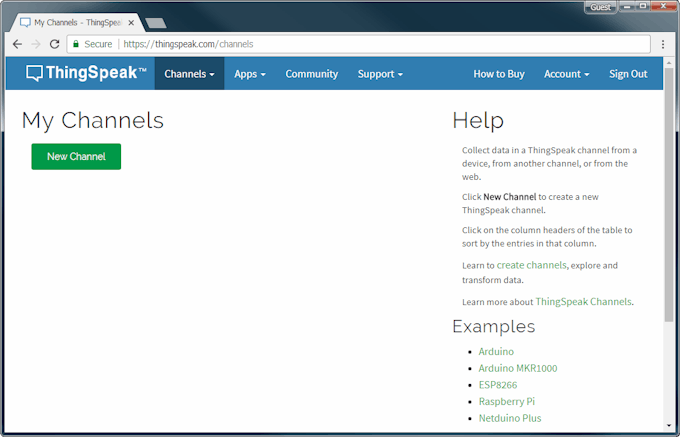Select the My Channels browser tab
Image resolution: width=680 pixels, height=437 pixels.
pyautogui.click(x=77, y=23)
